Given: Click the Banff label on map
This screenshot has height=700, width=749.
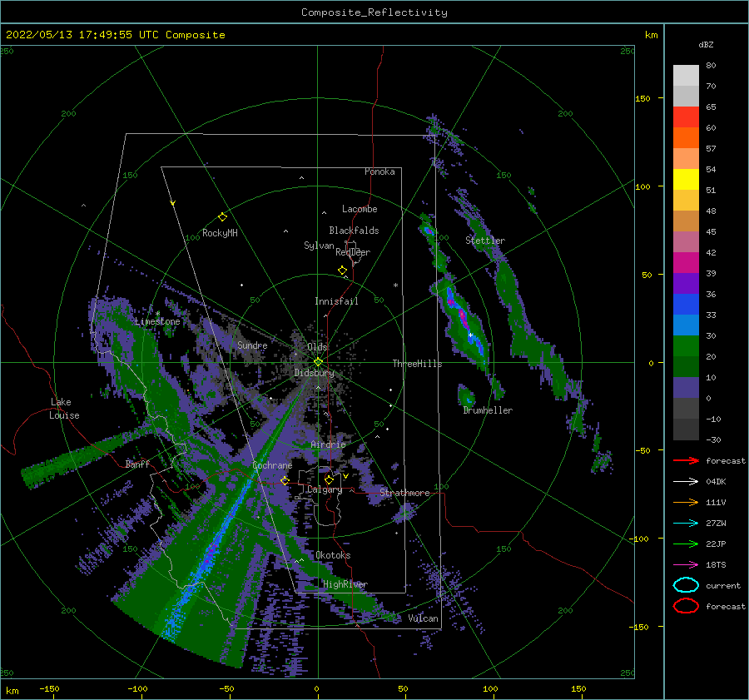Looking at the screenshot, I should [x=137, y=464].
